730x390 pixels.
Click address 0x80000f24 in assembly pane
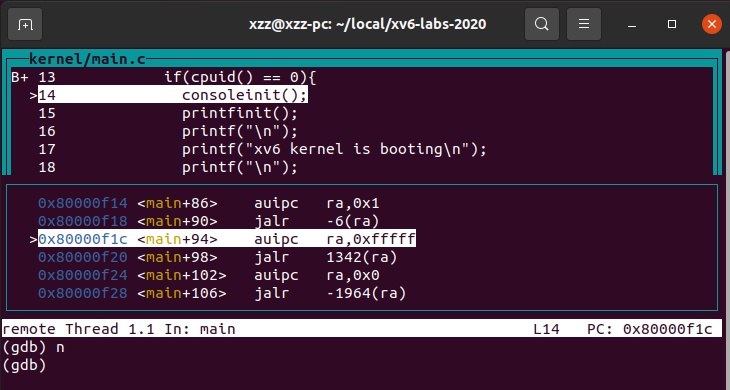coord(83,276)
